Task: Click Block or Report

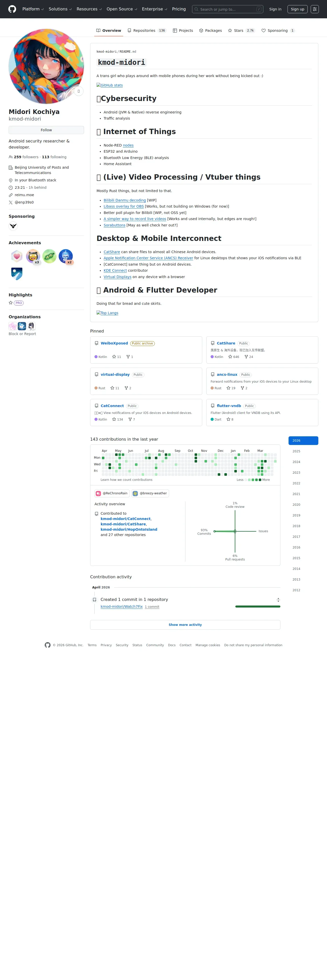Action: point(22,334)
